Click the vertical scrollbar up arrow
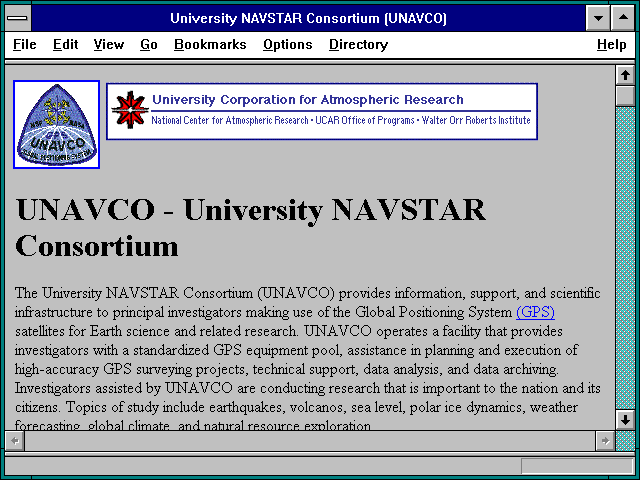This screenshot has width=640, height=480. point(625,76)
